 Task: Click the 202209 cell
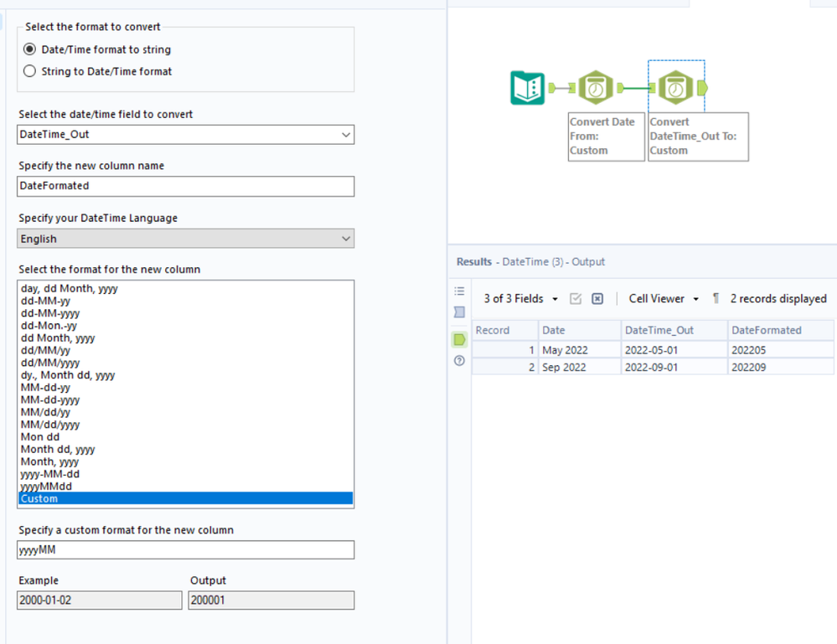[781, 367]
